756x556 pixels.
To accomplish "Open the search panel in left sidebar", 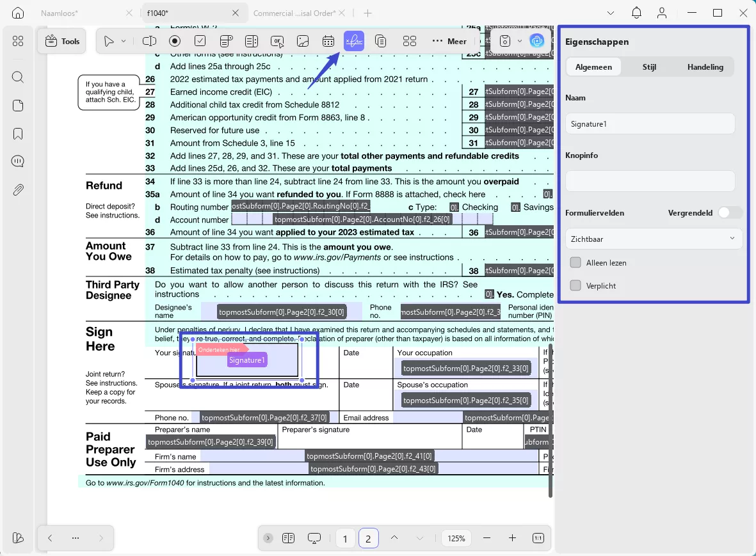I will [x=18, y=77].
